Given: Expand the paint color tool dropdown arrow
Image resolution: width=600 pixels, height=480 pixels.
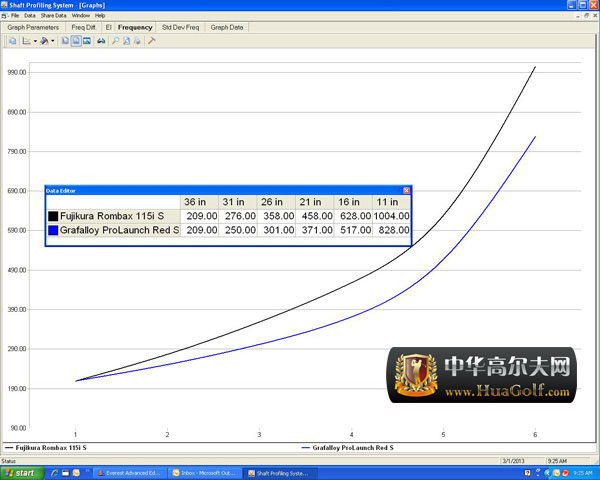Looking at the screenshot, I should click(54, 41).
